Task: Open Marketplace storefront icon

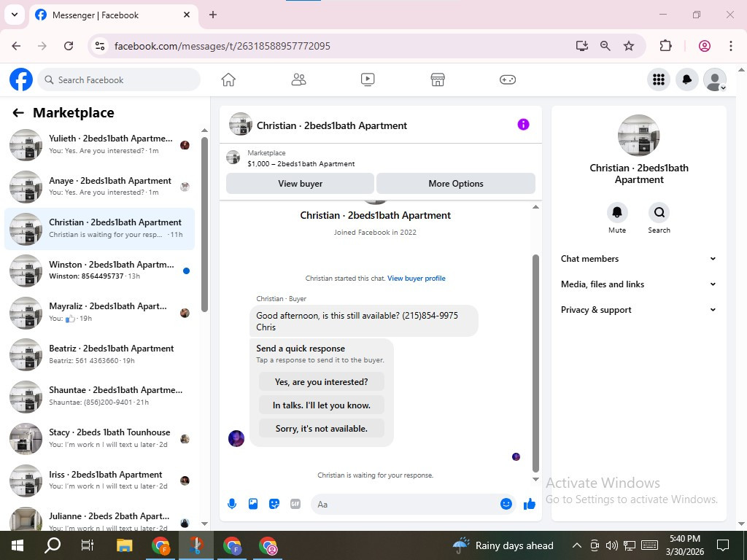Action: (438, 79)
